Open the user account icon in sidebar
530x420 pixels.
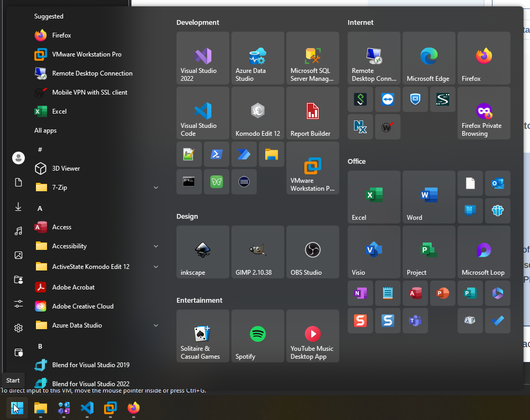coord(18,158)
